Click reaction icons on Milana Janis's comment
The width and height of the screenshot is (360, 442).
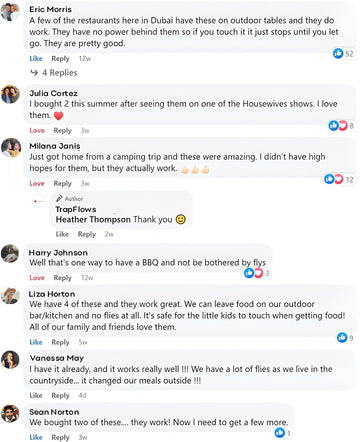(334, 179)
